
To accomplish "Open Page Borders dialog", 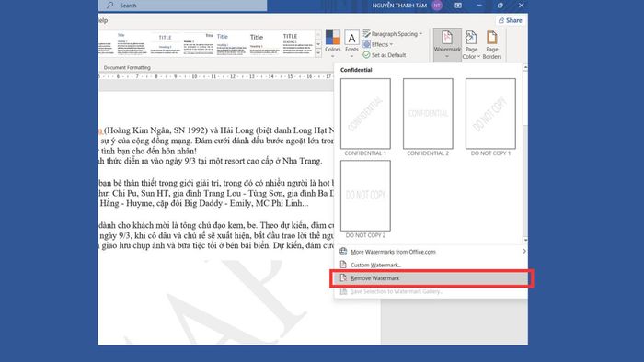I will pyautogui.click(x=491, y=45).
